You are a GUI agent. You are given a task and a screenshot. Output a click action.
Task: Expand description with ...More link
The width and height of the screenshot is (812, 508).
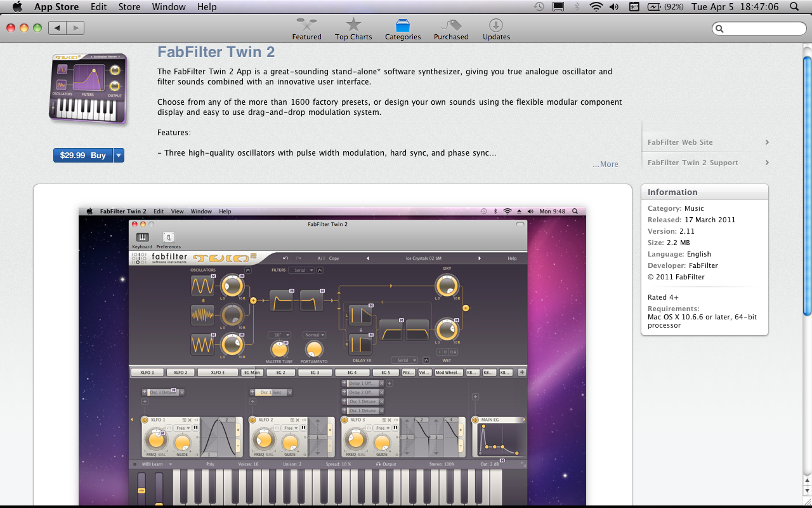pos(605,164)
